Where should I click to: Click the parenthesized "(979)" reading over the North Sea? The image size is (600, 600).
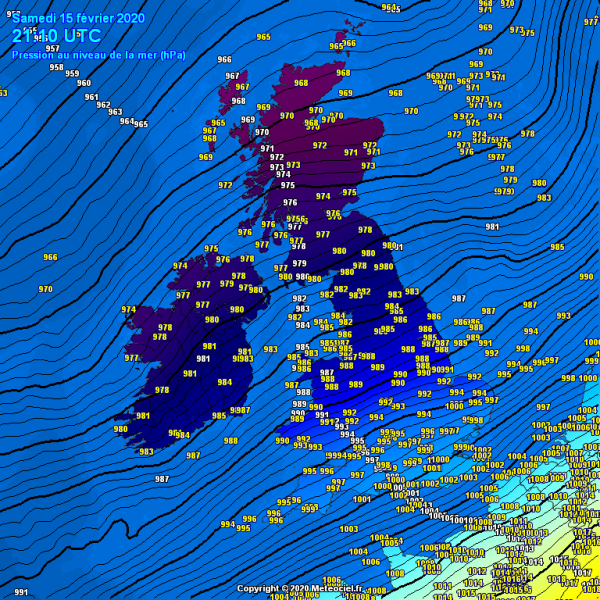(x=504, y=191)
